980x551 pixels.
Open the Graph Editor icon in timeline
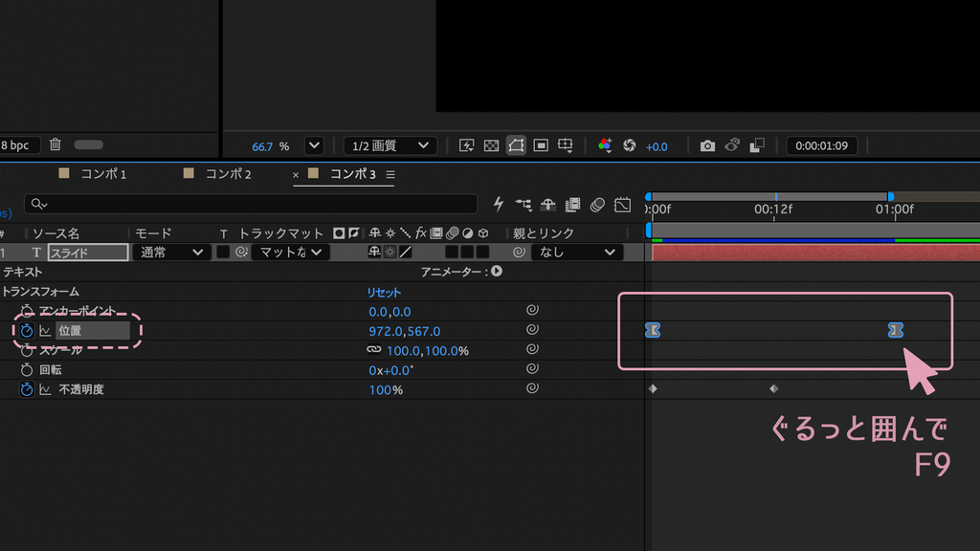pos(622,205)
